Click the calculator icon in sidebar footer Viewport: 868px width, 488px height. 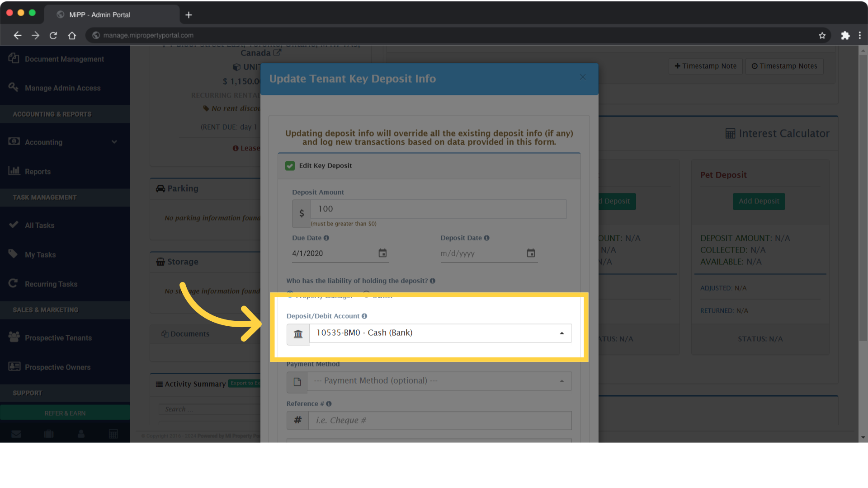113,434
